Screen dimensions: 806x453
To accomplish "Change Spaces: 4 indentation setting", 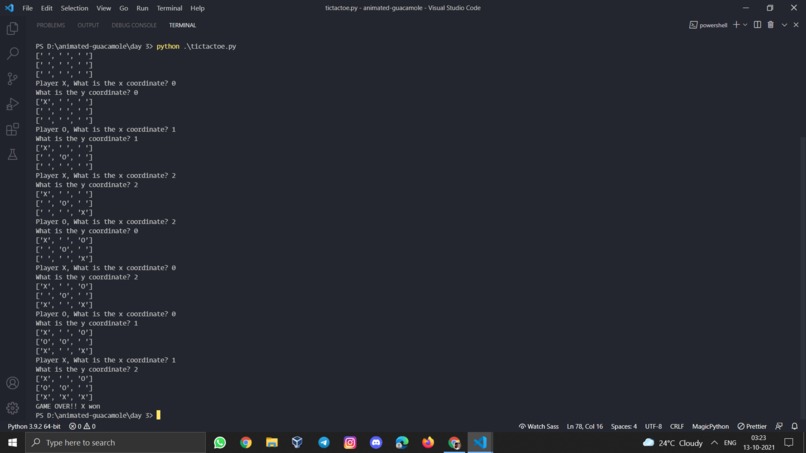I will (624, 426).
